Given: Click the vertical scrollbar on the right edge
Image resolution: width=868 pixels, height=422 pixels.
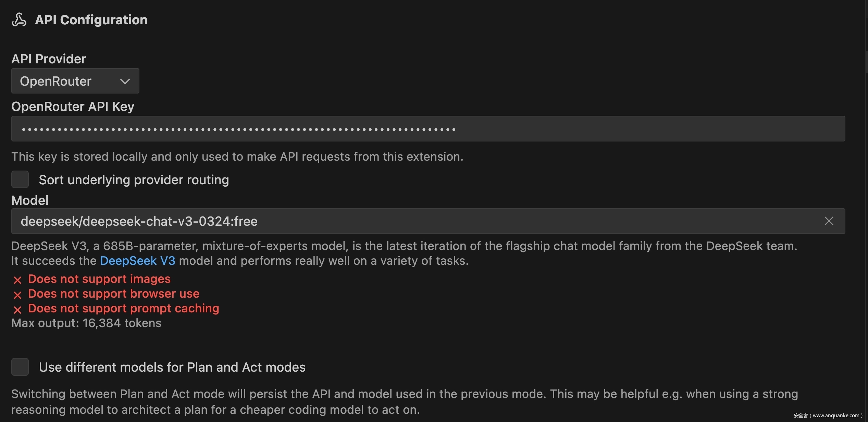Looking at the screenshot, I should coord(866,62).
